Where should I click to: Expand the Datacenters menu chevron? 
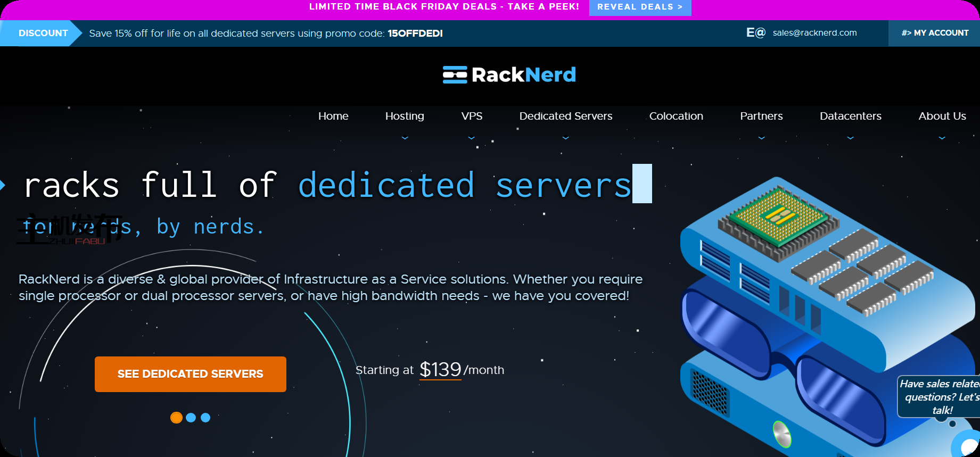coord(850,138)
